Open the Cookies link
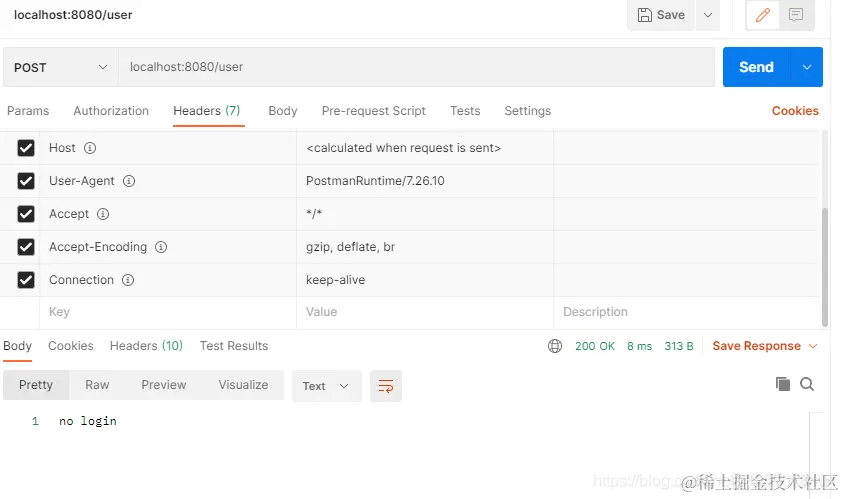Viewport: 845px width, 499px height. click(795, 111)
